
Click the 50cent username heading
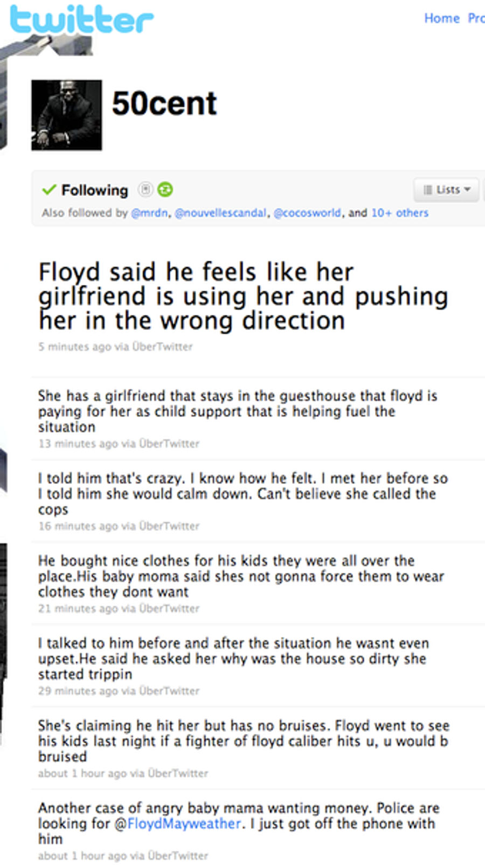(164, 103)
